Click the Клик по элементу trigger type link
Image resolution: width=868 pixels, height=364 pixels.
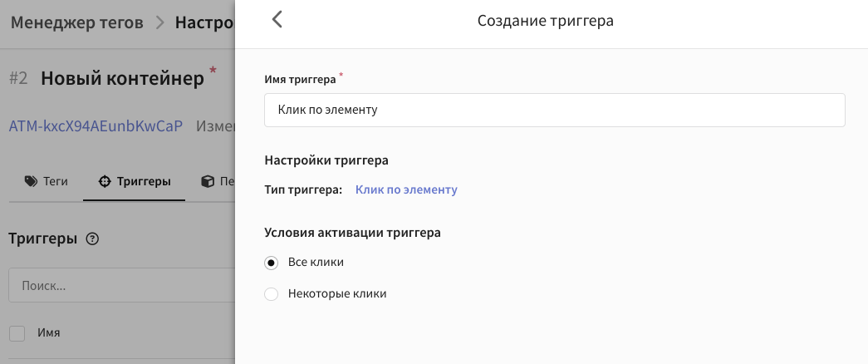coord(406,189)
